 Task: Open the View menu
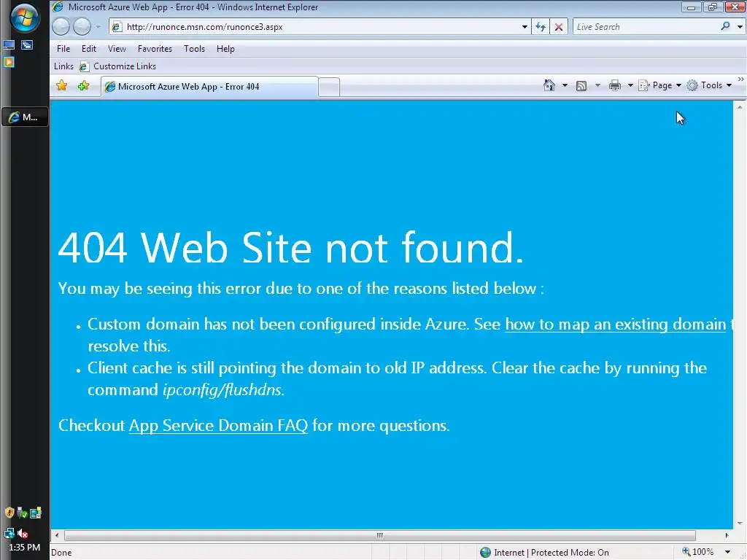117,49
